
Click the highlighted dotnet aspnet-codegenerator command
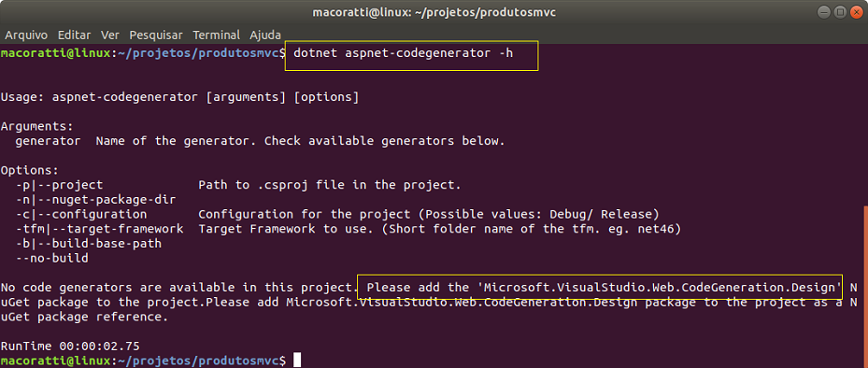coord(404,53)
